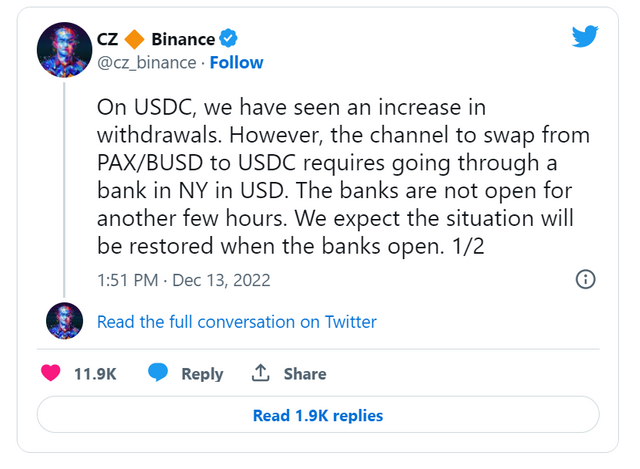Click the Twitter bird logo
640x469 pixels.
(x=585, y=37)
